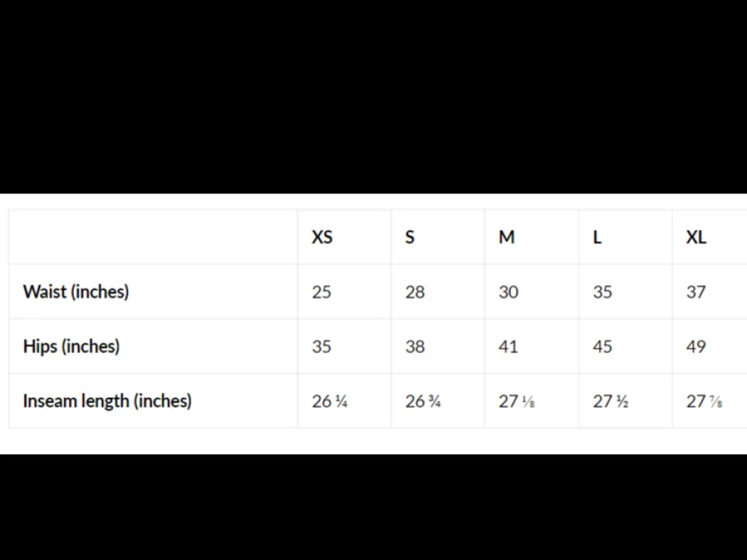Viewport: 747px width, 560px height.
Task: Select L inseam value 27 ½
Action: (x=611, y=402)
